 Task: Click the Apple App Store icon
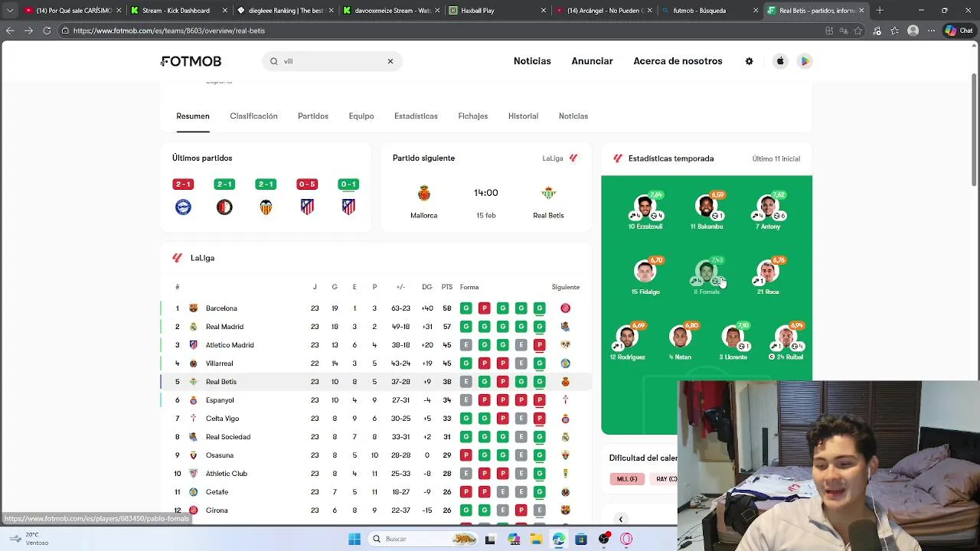point(780,61)
